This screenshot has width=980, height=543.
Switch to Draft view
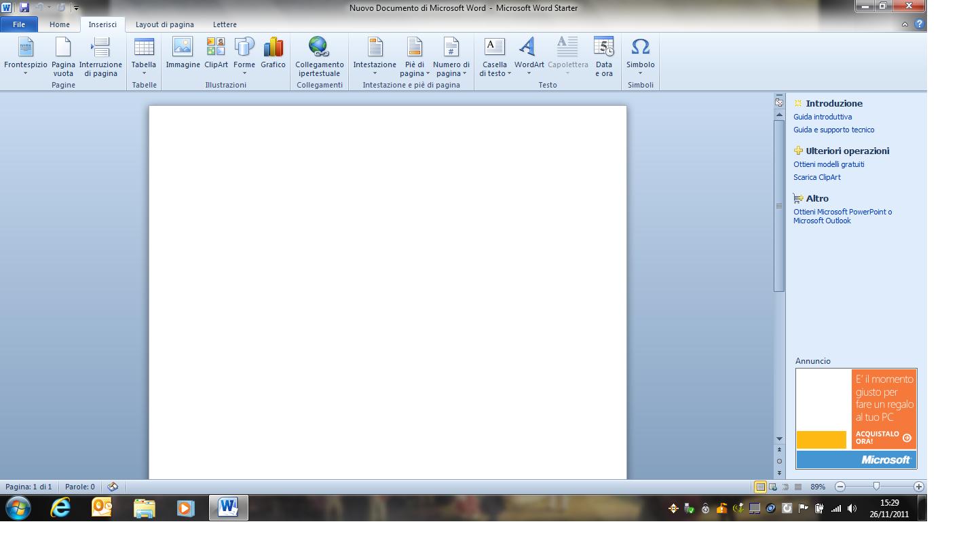798,487
